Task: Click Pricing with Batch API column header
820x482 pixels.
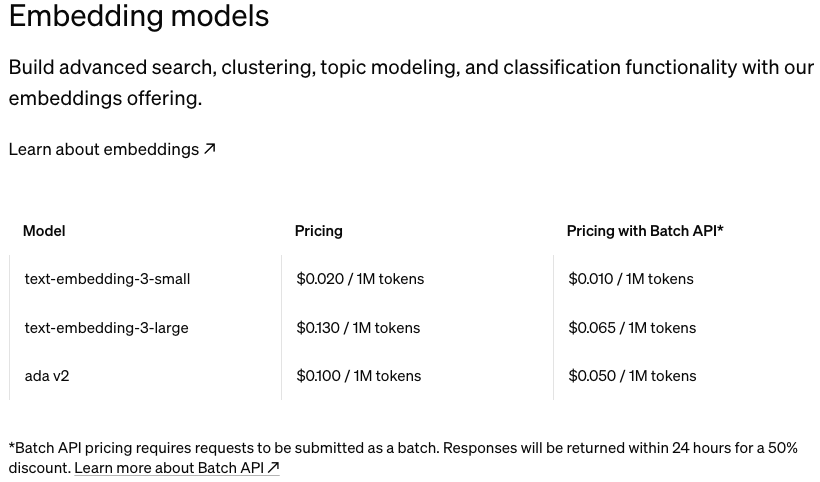Action: [645, 231]
